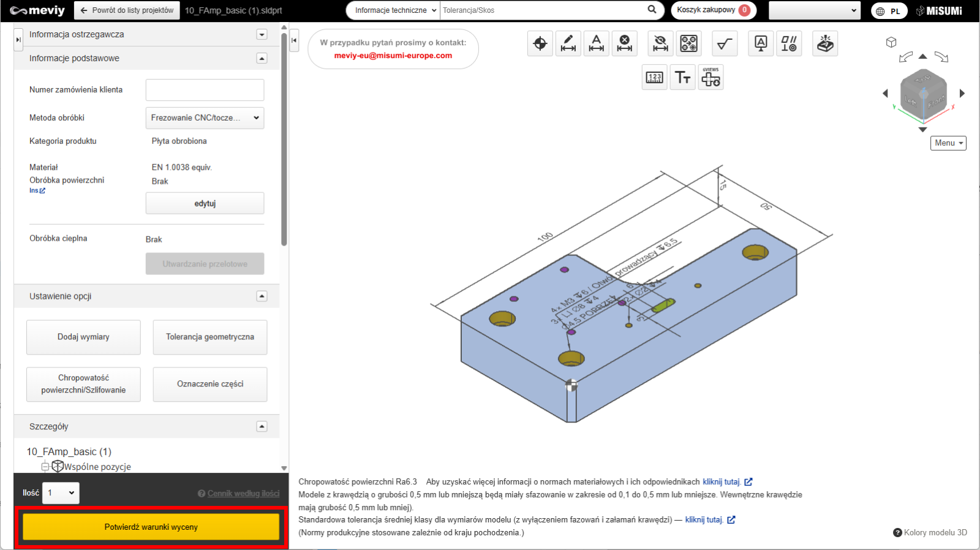Viewport: 980px width, 550px height.
Task: Expand the Informacja ostrzegawcza section
Action: pyautogui.click(x=262, y=35)
